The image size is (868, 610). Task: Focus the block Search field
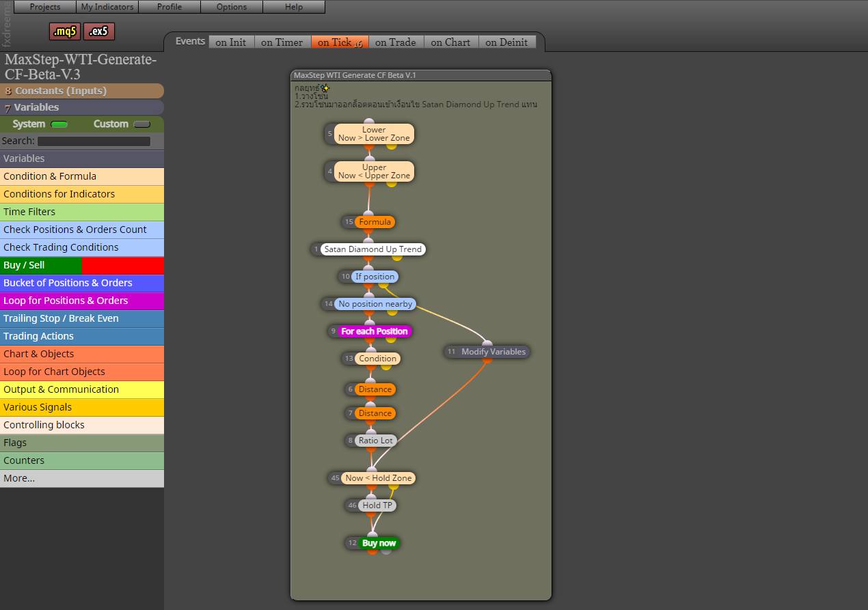94,141
